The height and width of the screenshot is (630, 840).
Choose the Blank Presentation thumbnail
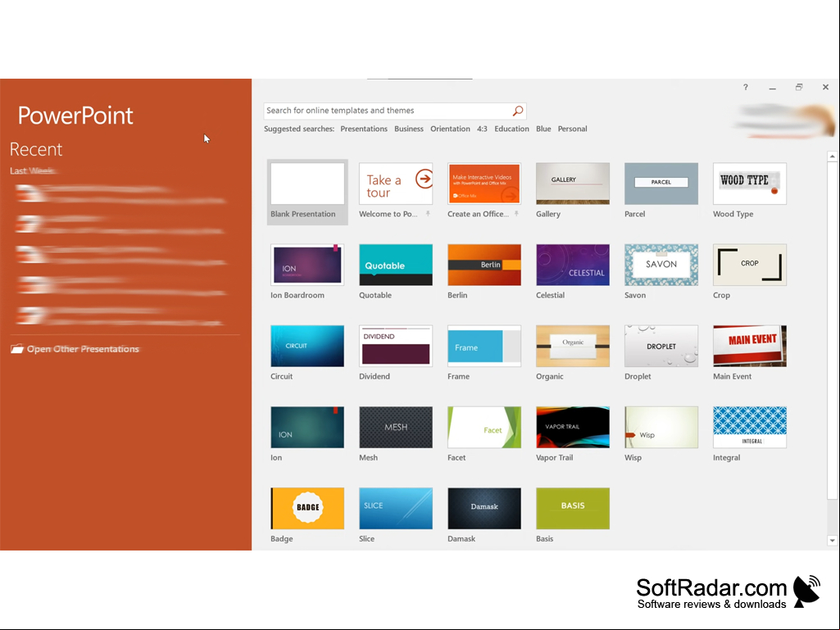click(307, 184)
